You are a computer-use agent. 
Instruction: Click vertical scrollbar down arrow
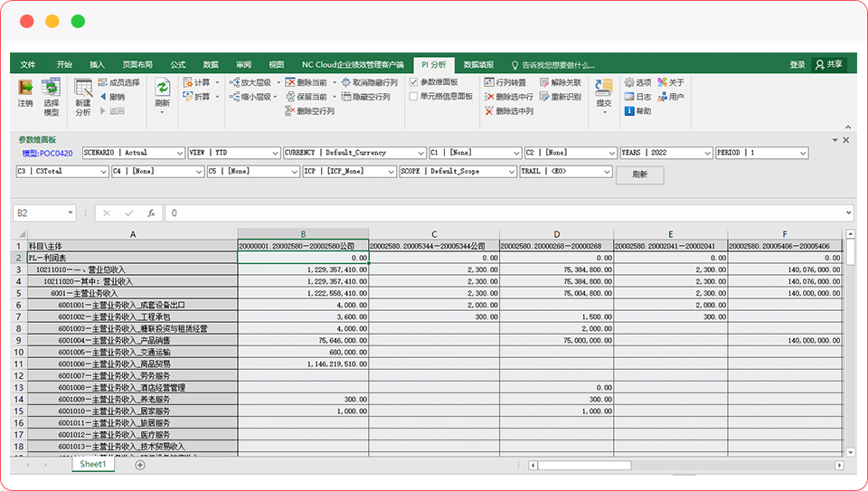(850, 452)
